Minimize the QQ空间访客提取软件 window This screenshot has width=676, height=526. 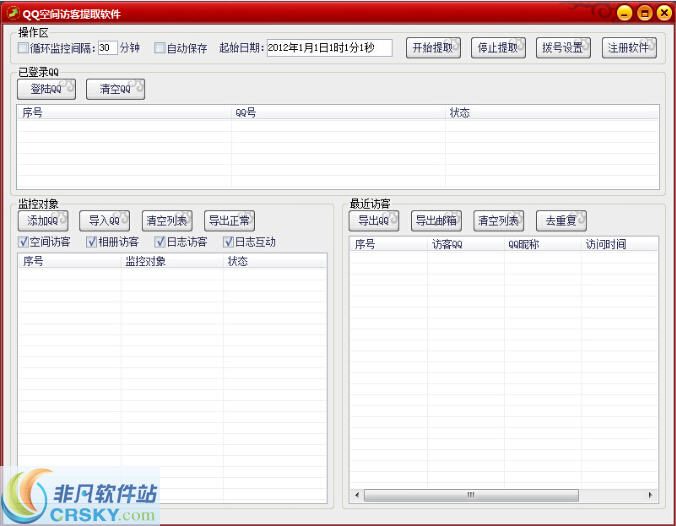tap(624, 13)
